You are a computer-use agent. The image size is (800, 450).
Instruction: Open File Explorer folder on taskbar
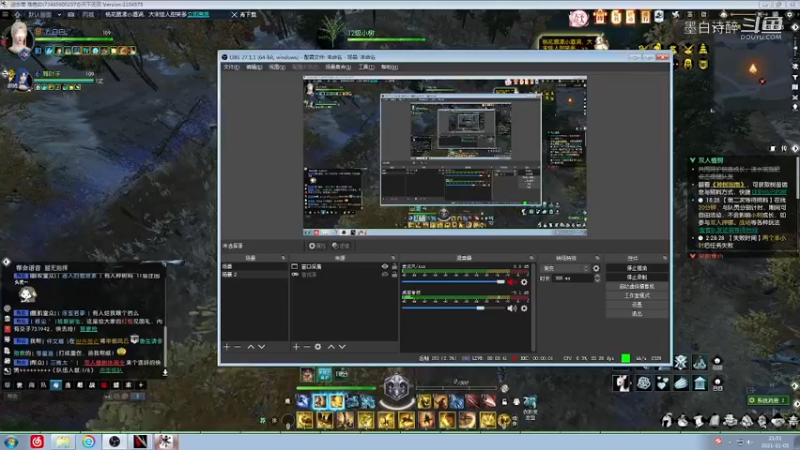coord(63,441)
